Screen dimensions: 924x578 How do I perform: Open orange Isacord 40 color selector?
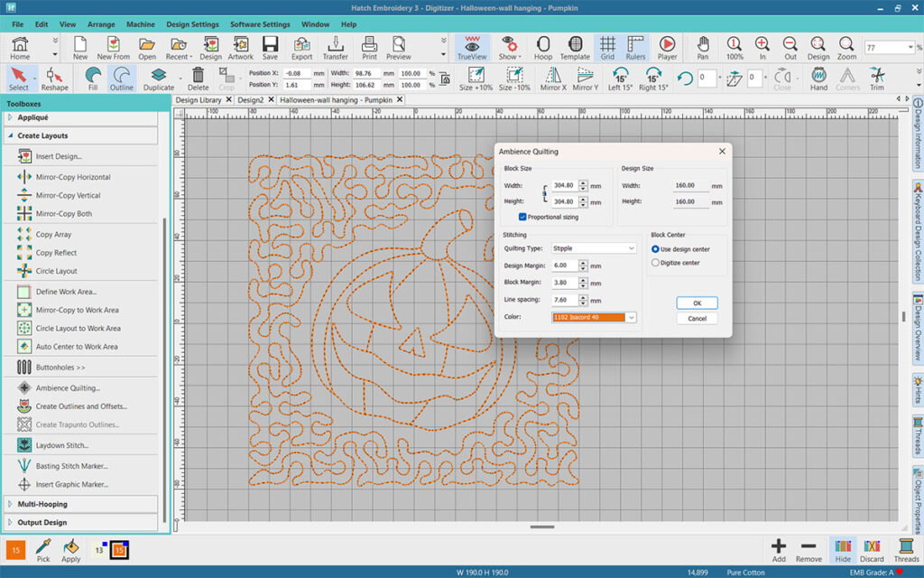point(594,317)
